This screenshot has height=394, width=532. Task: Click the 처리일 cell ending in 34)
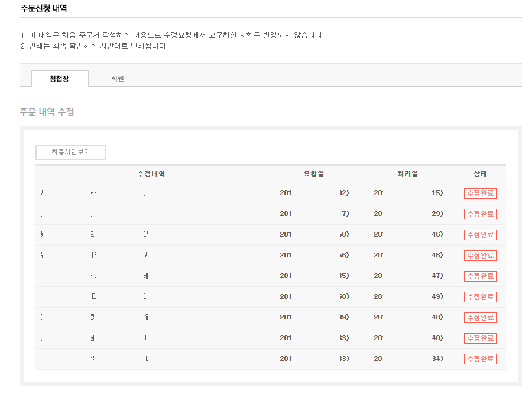[x=408, y=359]
